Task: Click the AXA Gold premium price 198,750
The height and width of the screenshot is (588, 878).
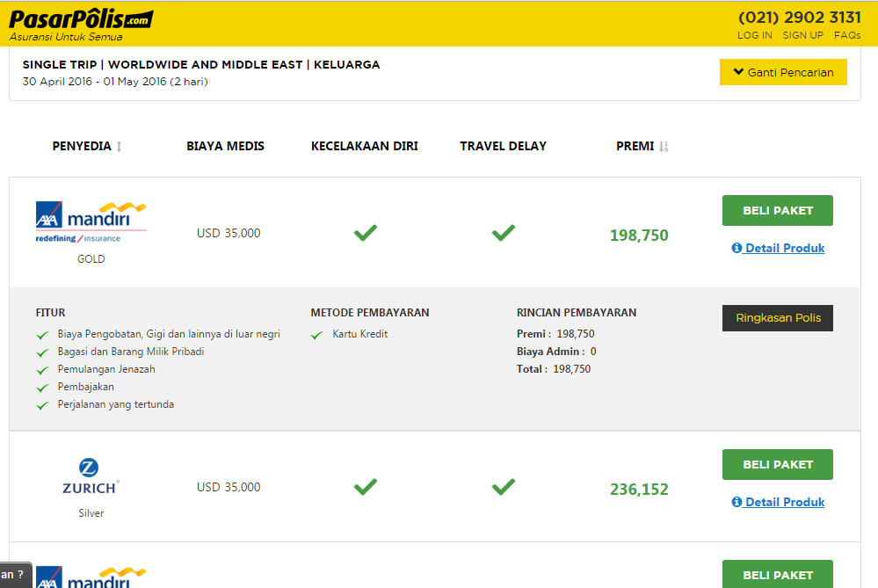Action: point(639,236)
